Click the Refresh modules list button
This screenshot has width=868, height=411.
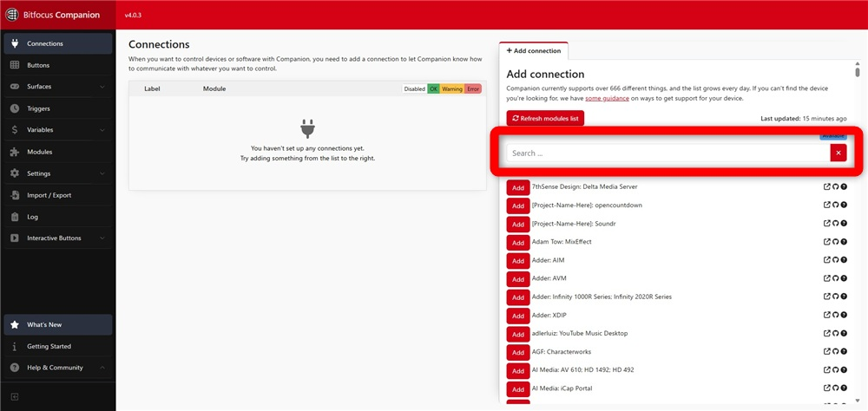coord(545,119)
